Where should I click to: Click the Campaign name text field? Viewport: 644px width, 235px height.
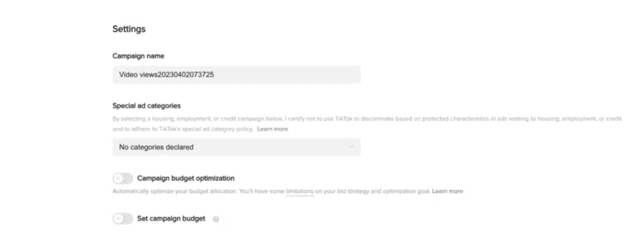236,75
